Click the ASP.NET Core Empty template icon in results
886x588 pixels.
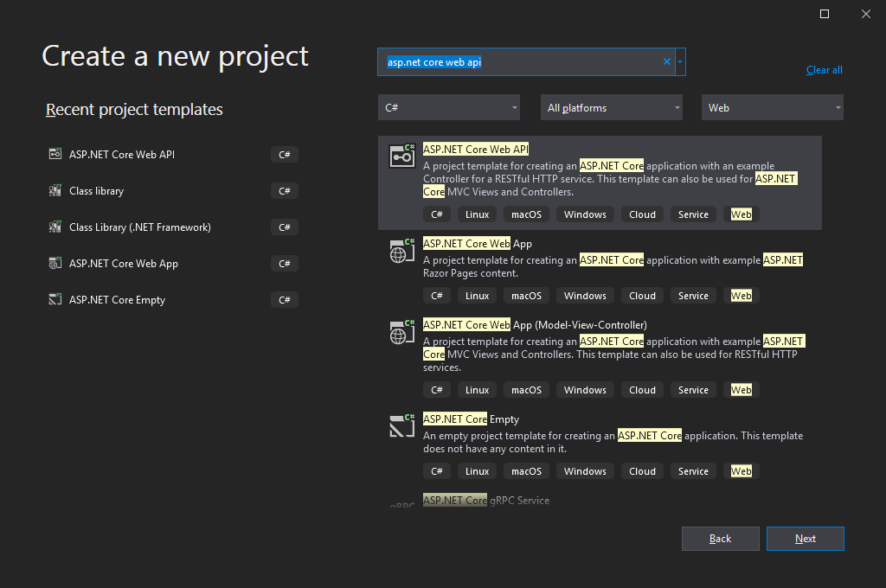click(x=401, y=426)
